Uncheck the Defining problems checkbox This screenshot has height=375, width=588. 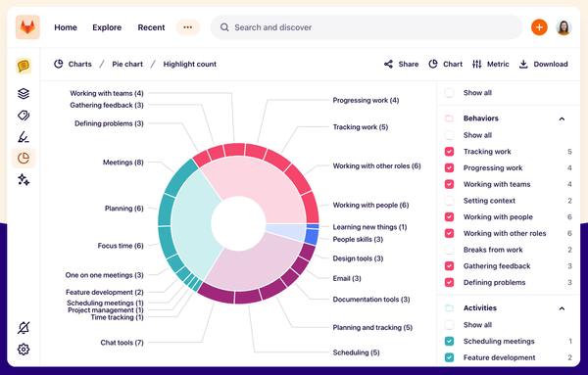point(449,282)
